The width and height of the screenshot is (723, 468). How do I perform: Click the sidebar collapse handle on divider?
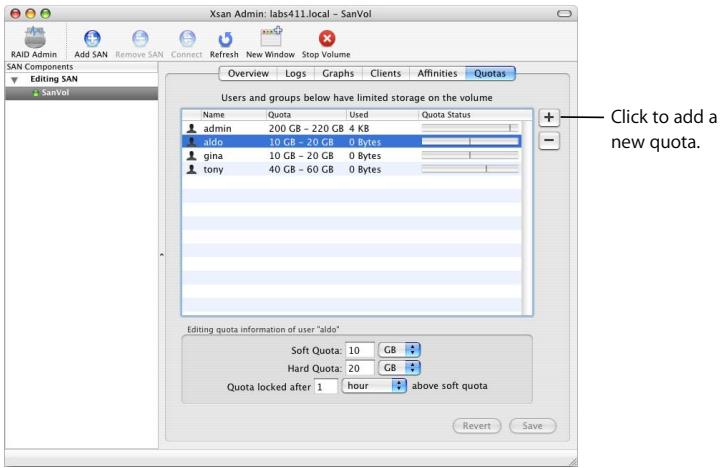tap(162, 255)
